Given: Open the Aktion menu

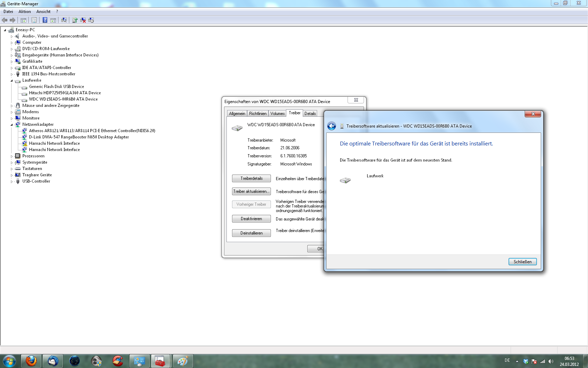Looking at the screenshot, I should point(24,12).
